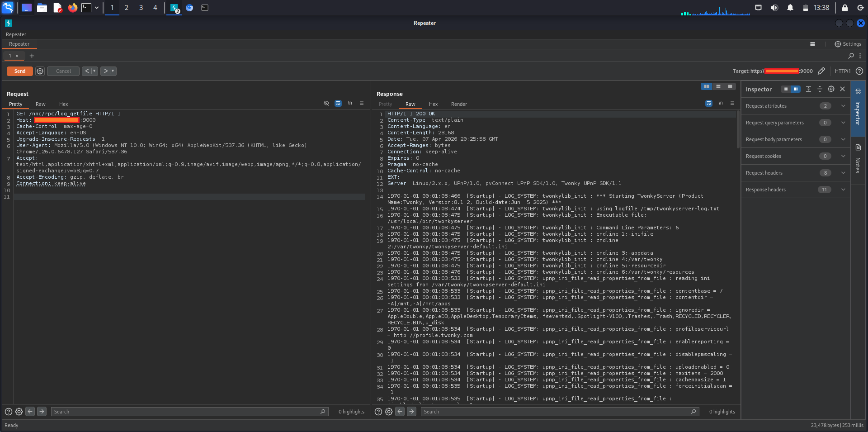This screenshot has height=432, width=868.
Task: Switch Response view layout to stacked mode
Action: pos(718,86)
